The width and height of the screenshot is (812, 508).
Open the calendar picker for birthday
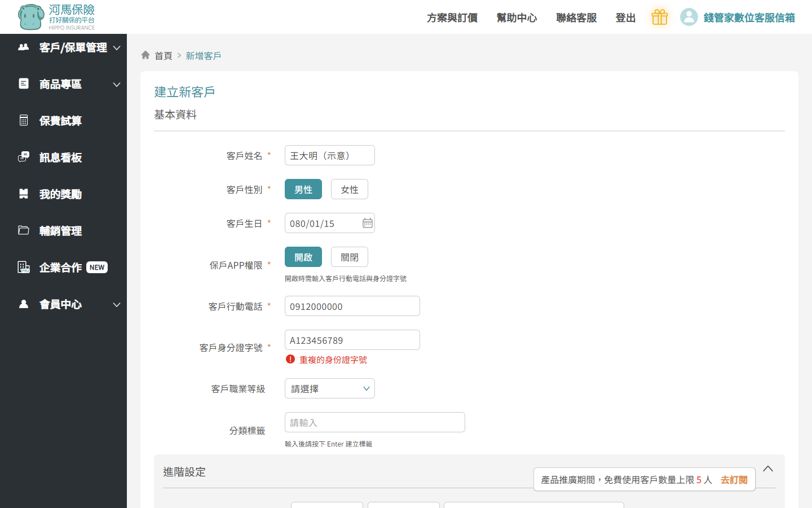click(x=367, y=224)
